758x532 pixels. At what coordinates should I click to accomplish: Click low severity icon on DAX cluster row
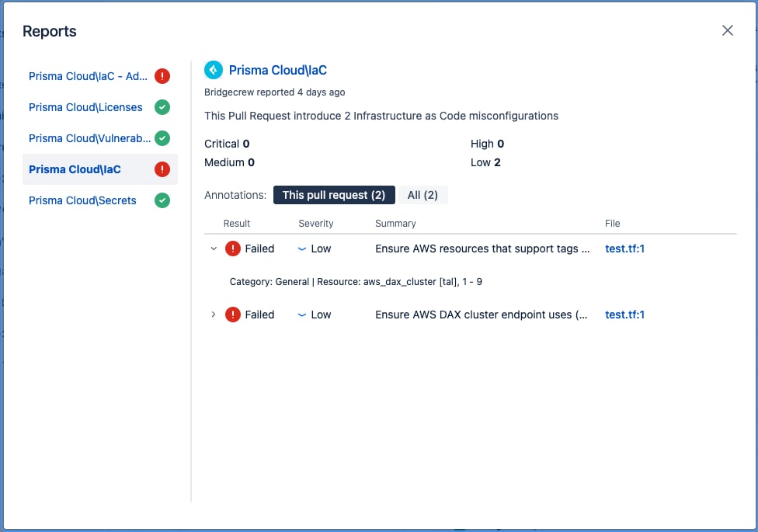click(x=302, y=315)
